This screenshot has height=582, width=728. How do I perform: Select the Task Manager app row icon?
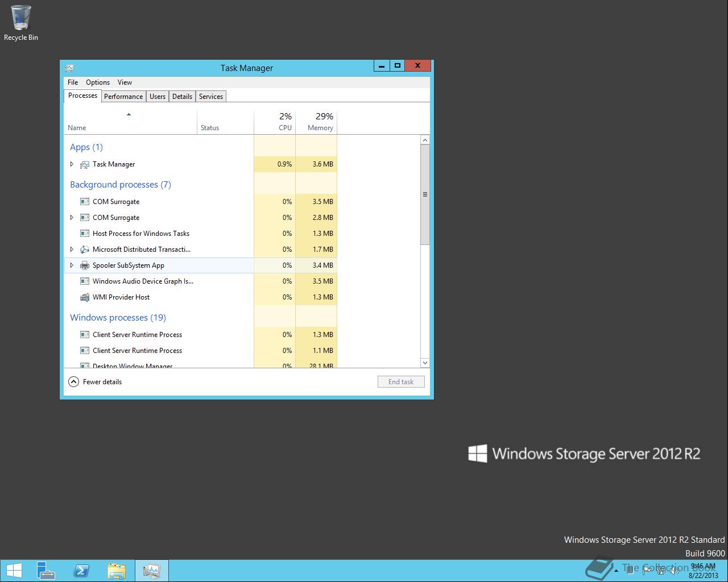(85, 164)
